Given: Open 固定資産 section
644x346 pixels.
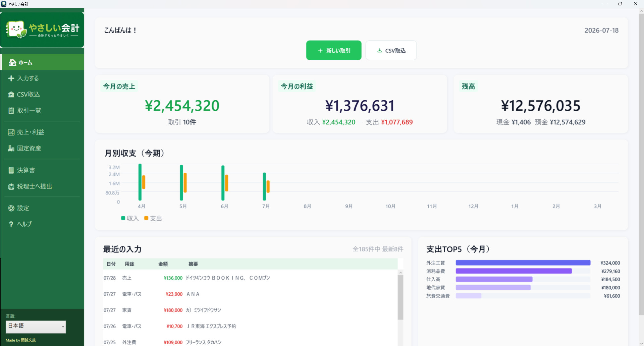Looking at the screenshot, I should (x=42, y=149).
